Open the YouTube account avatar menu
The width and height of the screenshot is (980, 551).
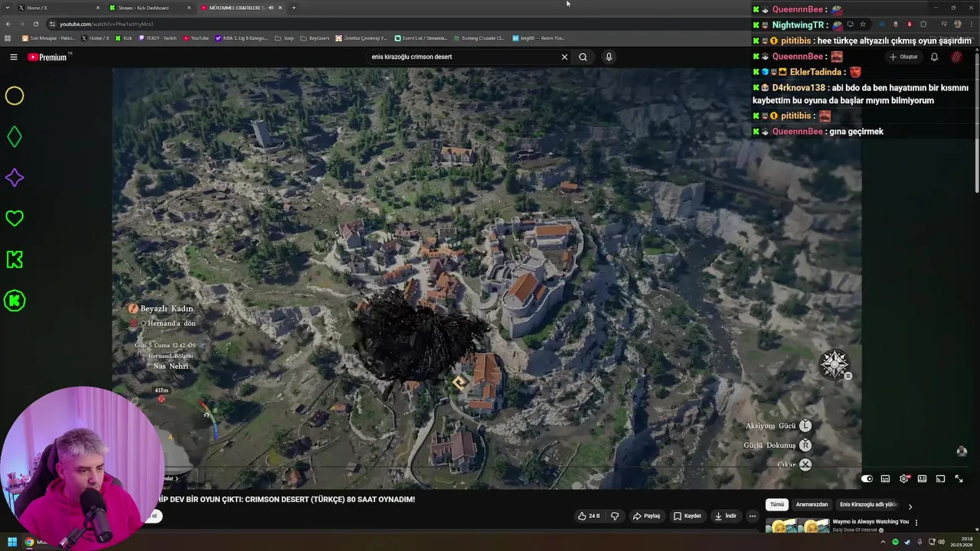pyautogui.click(x=956, y=57)
